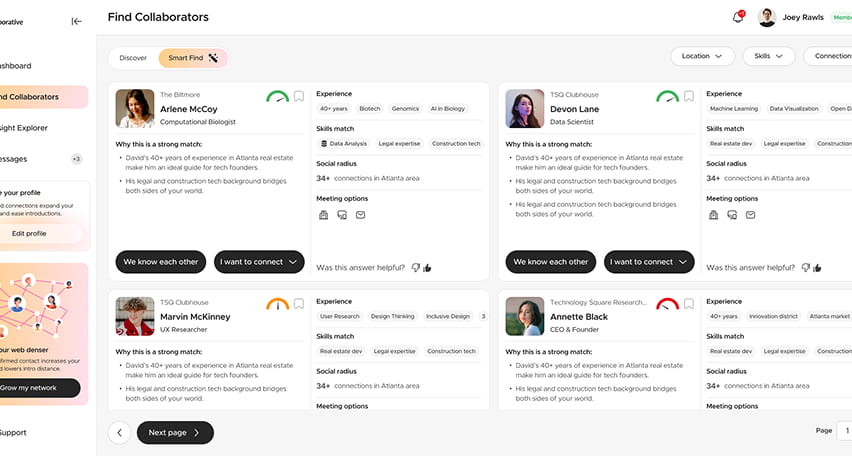Click the Next page button
852x456 pixels.
point(175,433)
